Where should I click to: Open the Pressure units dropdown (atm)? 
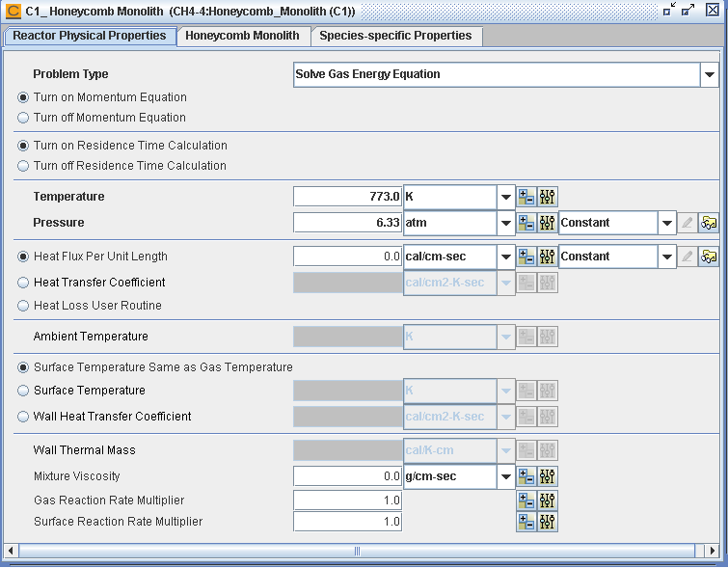505,223
